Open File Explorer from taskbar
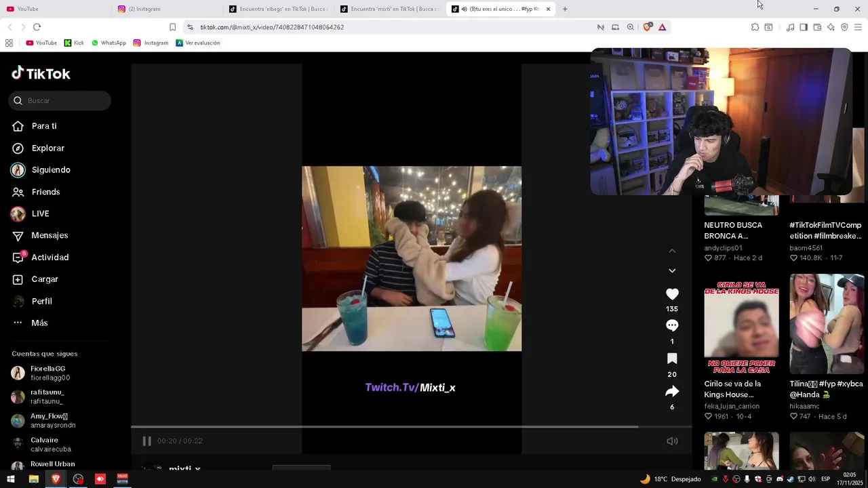The image size is (868, 488). [x=33, y=479]
